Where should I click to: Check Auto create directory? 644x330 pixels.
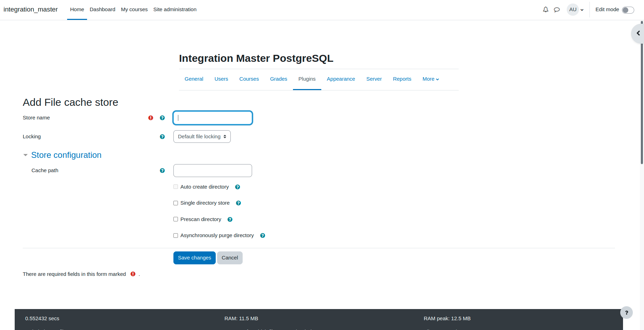(x=176, y=187)
